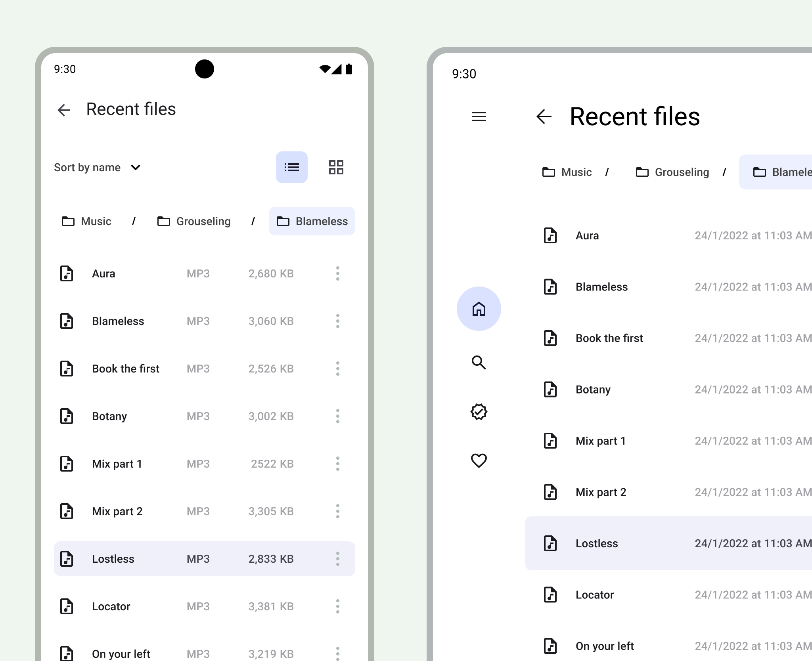
Task: Open hamburger menu navigation drawer
Action: click(x=479, y=117)
